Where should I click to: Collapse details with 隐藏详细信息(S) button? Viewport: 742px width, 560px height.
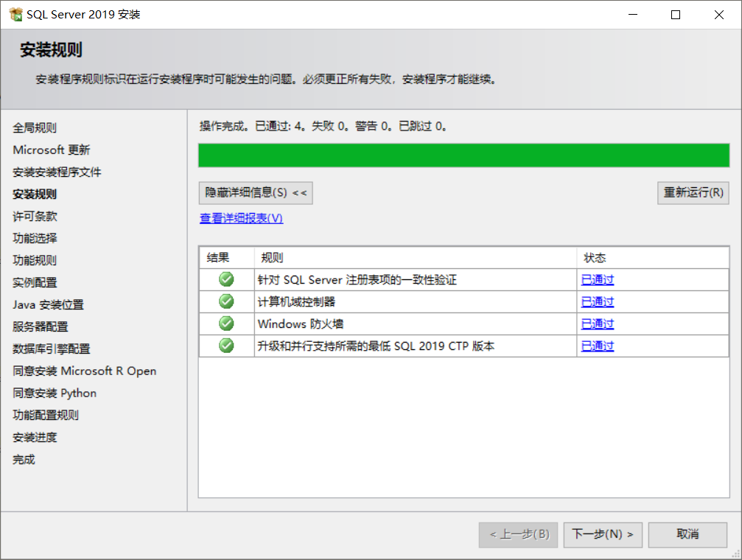(x=256, y=192)
